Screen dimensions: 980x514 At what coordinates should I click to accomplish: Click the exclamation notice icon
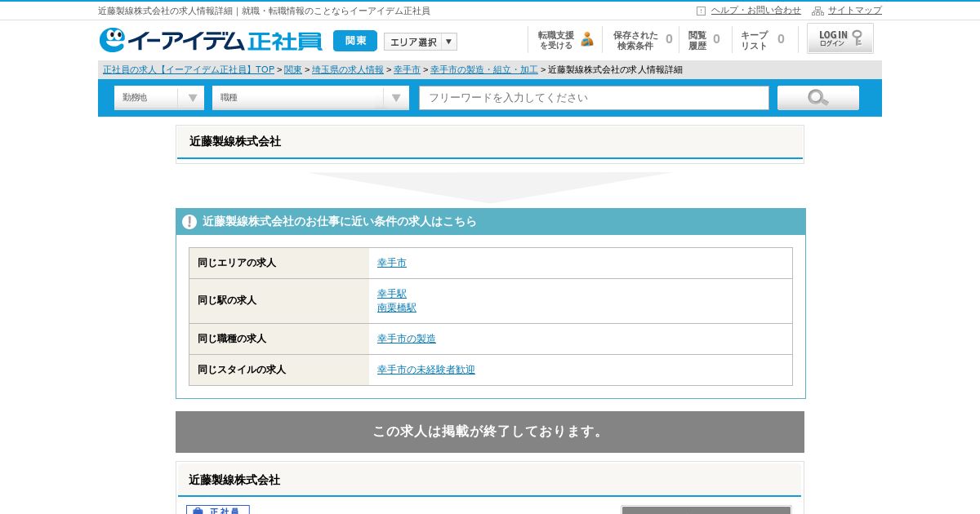coord(189,222)
